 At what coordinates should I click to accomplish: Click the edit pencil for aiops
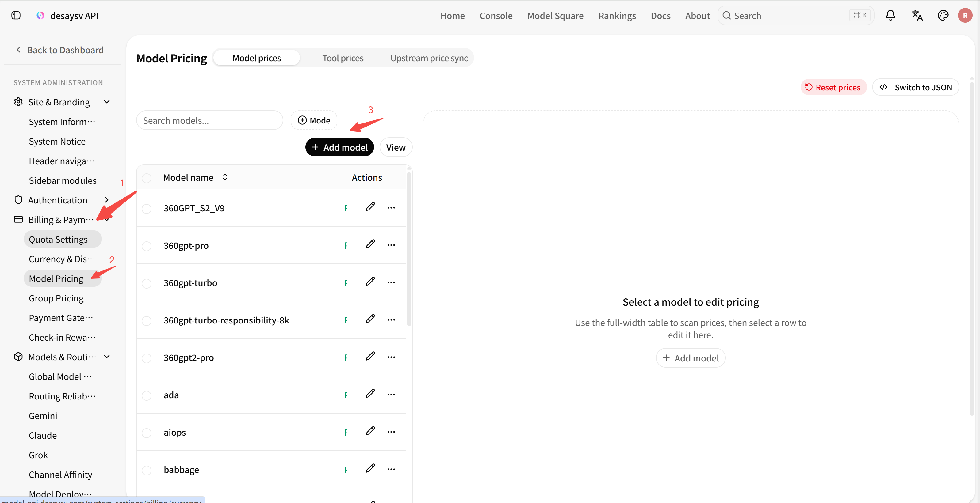click(x=370, y=431)
